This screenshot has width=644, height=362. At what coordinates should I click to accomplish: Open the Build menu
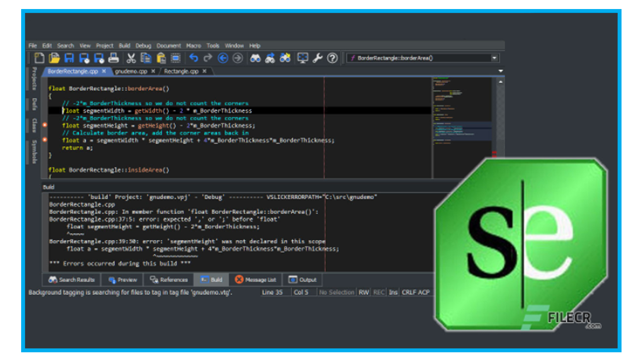(124, 46)
